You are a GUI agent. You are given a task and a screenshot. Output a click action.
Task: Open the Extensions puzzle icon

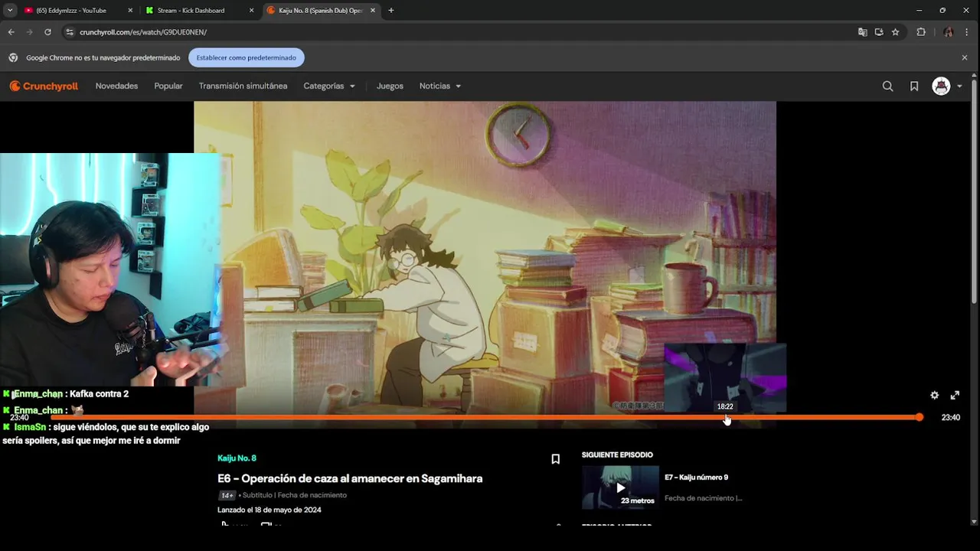[x=921, y=32]
